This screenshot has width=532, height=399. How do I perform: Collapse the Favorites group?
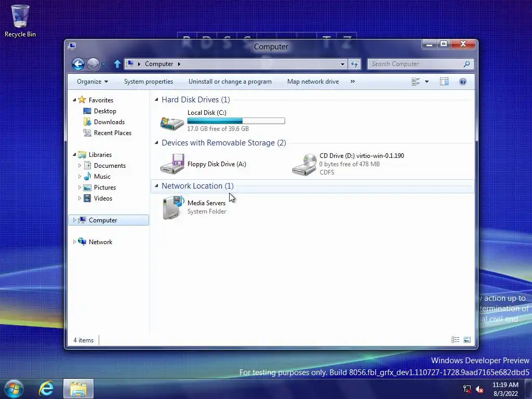click(x=74, y=100)
